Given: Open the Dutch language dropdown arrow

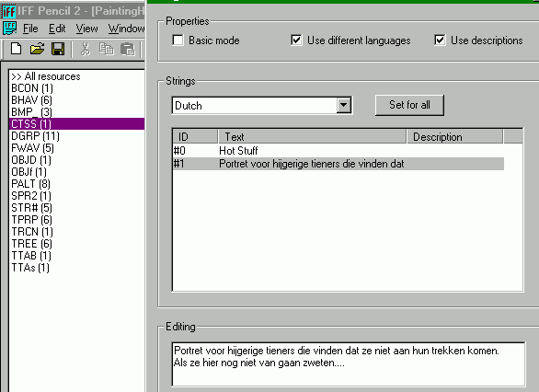Looking at the screenshot, I should pyautogui.click(x=343, y=105).
